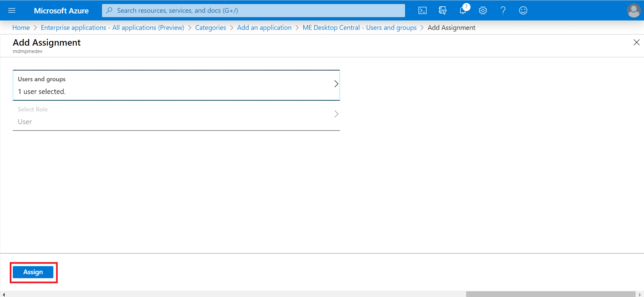Navigate to Add an application breadcrumb
This screenshot has width=644, height=297.
[x=264, y=28]
